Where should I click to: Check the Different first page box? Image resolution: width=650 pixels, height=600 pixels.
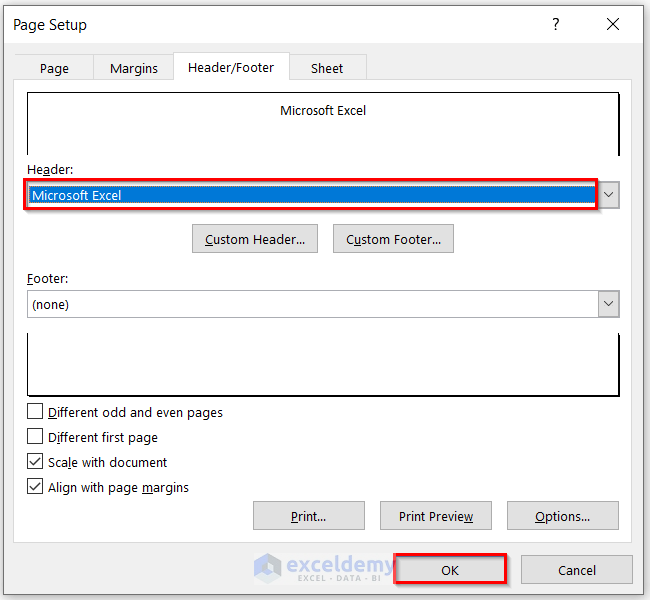(35, 437)
